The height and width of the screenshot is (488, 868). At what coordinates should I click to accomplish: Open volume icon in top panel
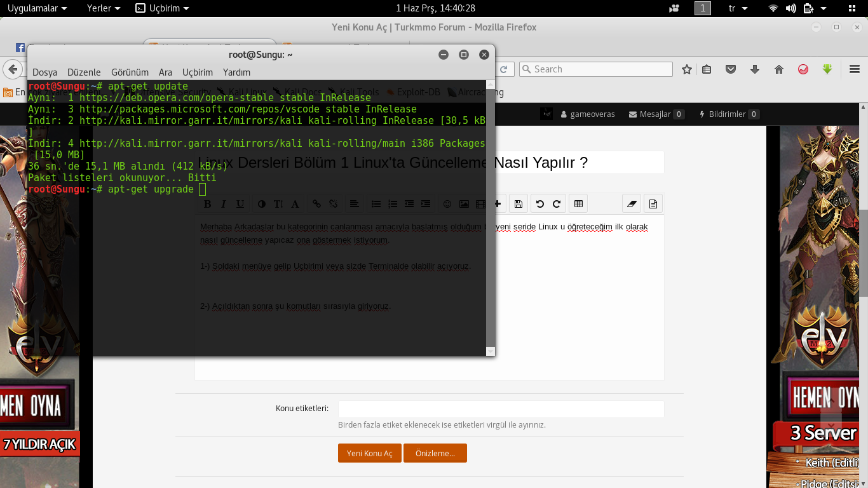790,8
